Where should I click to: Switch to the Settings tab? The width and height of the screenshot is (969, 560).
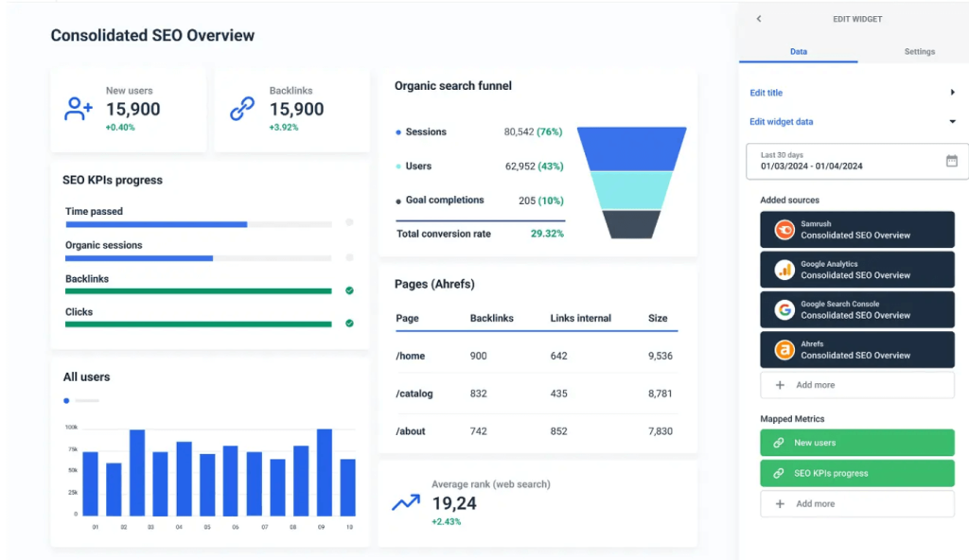pos(920,52)
